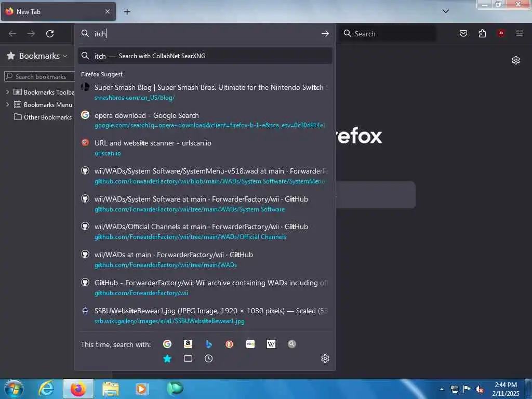Screen dimensions: 532x399
Task: Search this time with the gray magnifier engine
Action: 292,344
